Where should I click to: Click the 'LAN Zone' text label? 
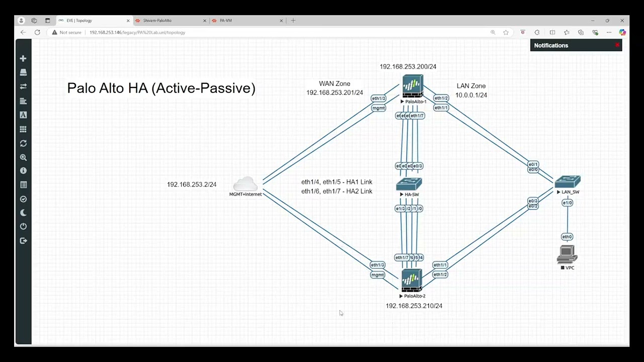point(471,86)
